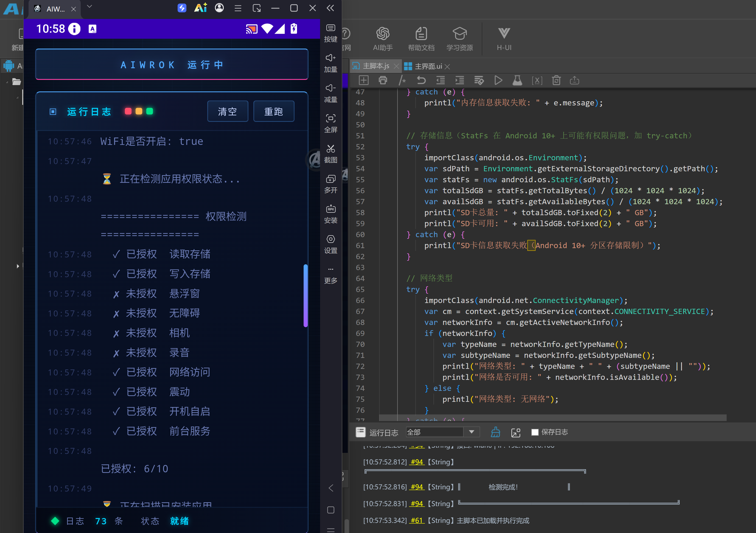This screenshot has width=756, height=533.
Task: Clear the IDE log with broom icon
Action: pyautogui.click(x=495, y=432)
